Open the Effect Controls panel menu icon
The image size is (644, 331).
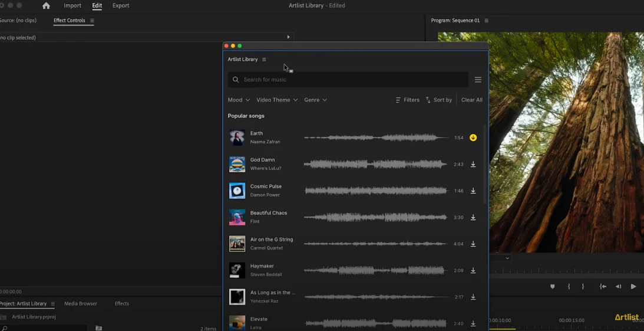[x=92, y=21]
